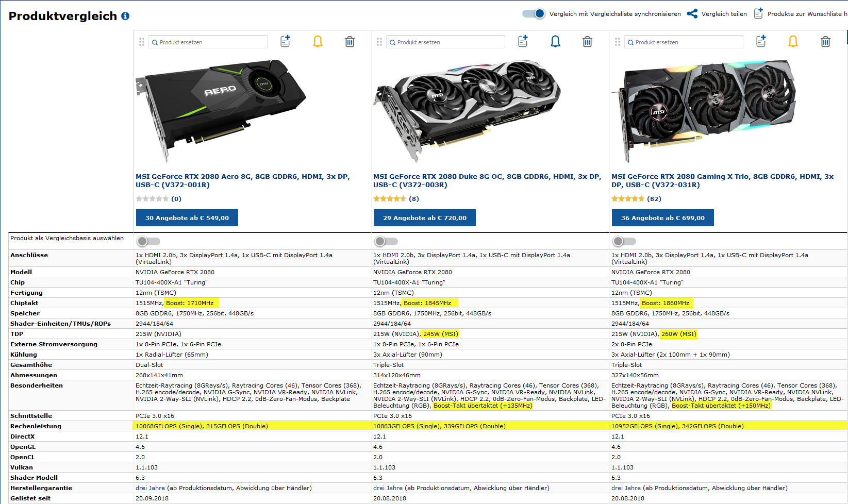Toggle Vergleichsliste synchronisieren switch
848x504 pixels.
coord(534,14)
